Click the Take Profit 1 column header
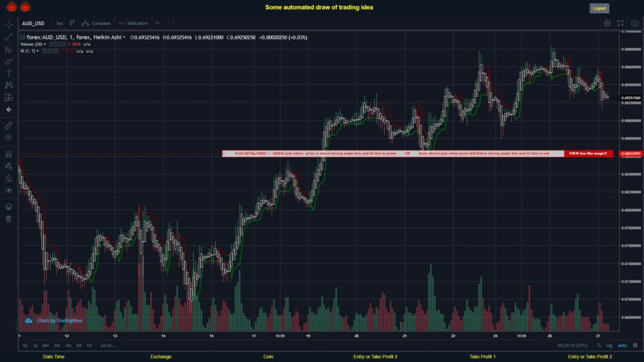This screenshot has height=362, width=644. tap(482, 357)
